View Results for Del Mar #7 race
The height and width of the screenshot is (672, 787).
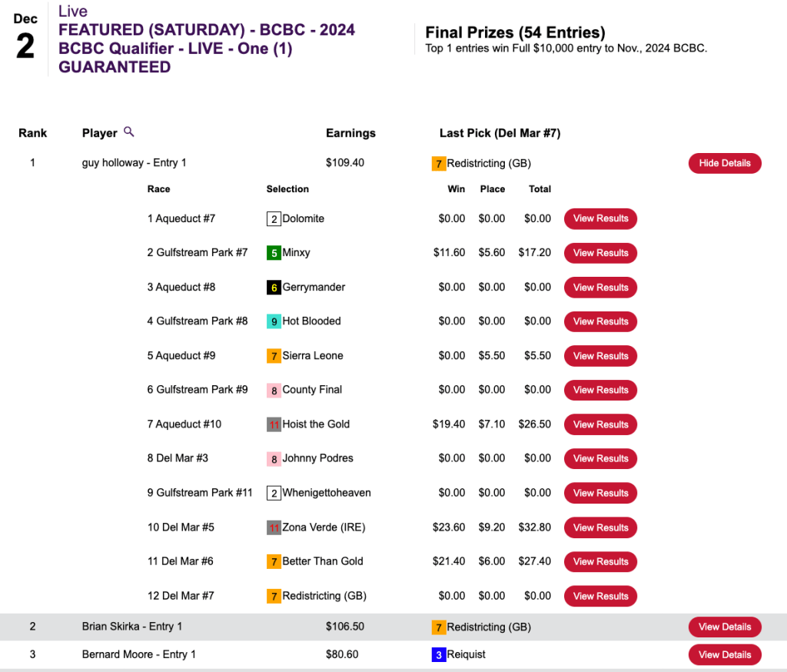pos(600,596)
